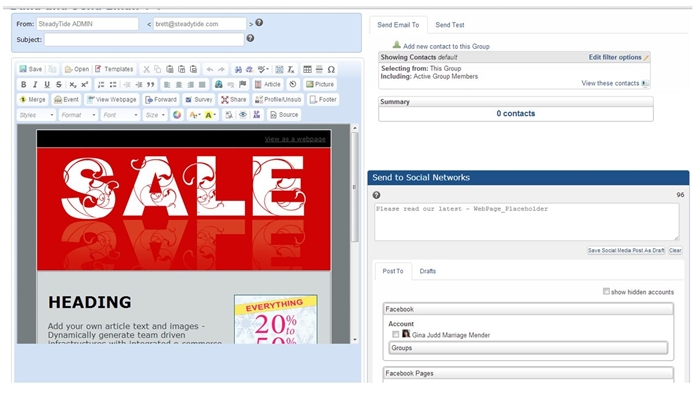The width and height of the screenshot is (700, 394).
Task: Click the Forward button
Action: click(161, 100)
